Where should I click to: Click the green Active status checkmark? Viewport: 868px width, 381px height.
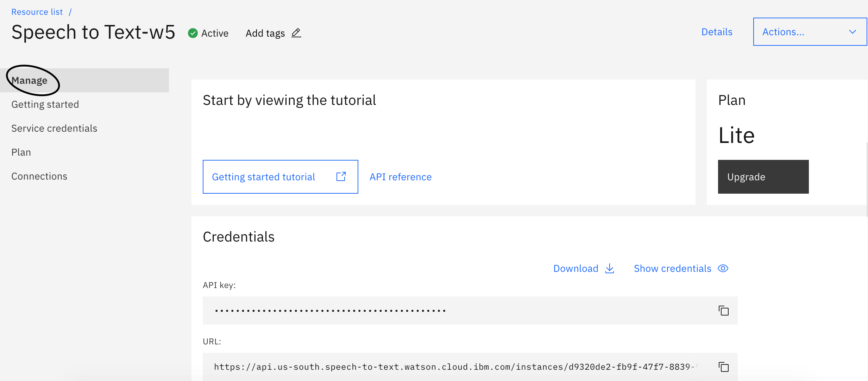tap(193, 33)
